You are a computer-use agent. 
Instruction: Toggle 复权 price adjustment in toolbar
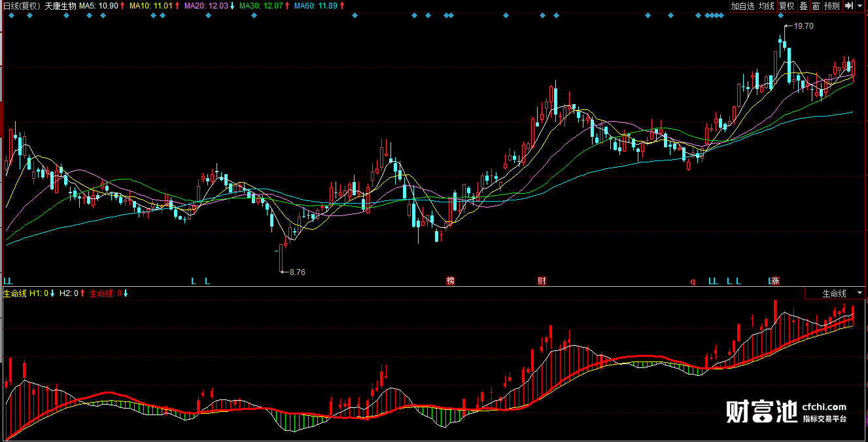tap(786, 6)
